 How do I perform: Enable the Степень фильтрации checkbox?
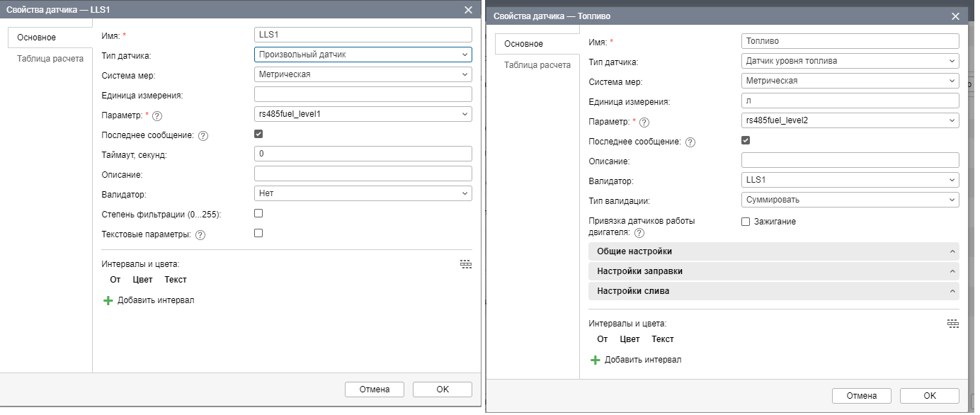tap(258, 213)
